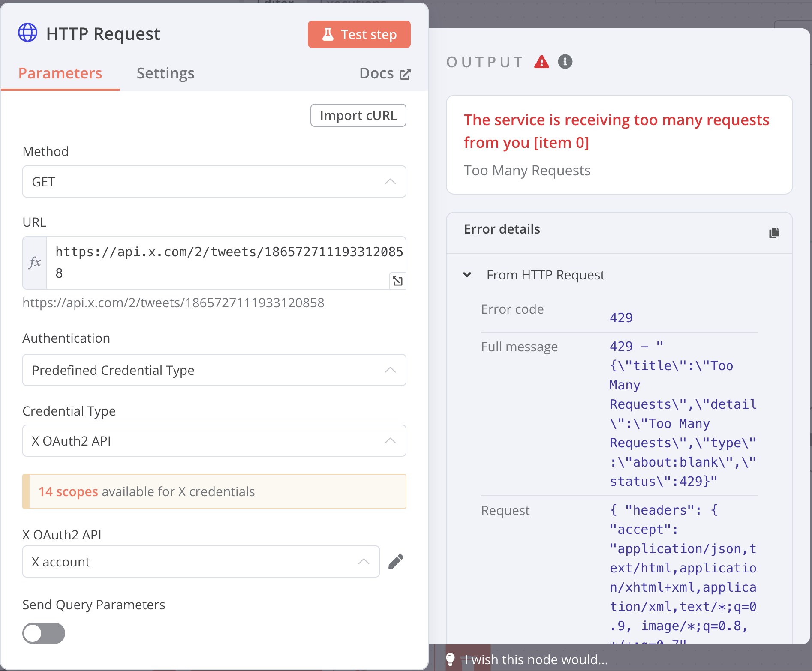Click the HTTP Request node title
Viewport: 812px width, 671px height.
pyautogui.click(x=103, y=34)
